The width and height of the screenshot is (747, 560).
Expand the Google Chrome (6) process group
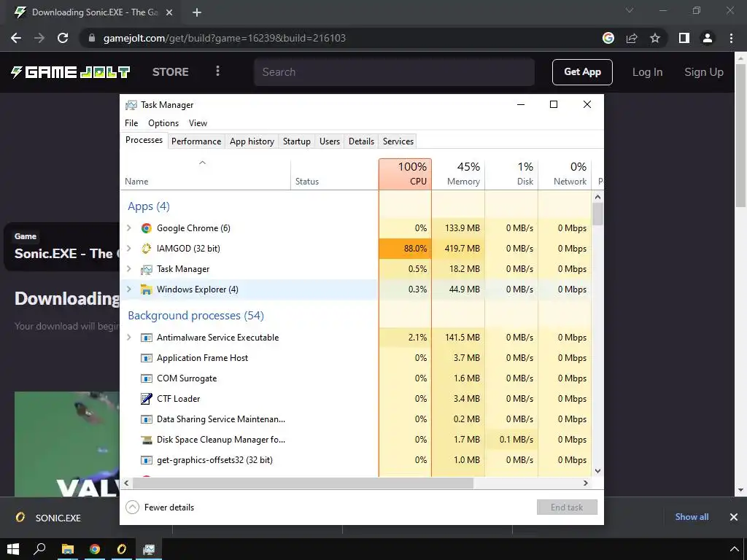tap(128, 228)
